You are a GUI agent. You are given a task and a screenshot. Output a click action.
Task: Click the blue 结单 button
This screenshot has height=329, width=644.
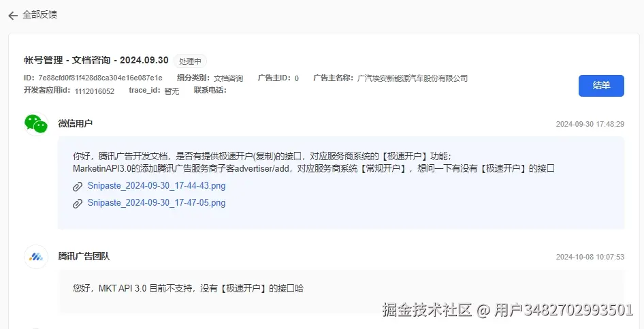click(x=601, y=85)
